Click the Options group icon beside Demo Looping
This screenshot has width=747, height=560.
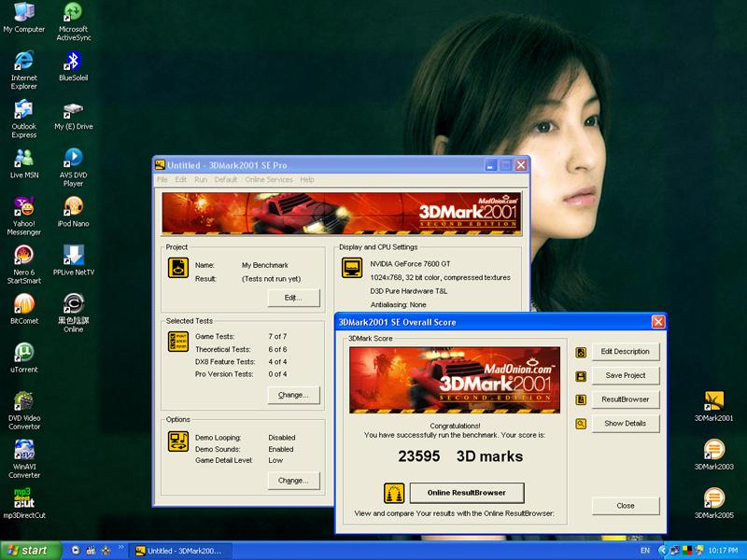(178, 441)
